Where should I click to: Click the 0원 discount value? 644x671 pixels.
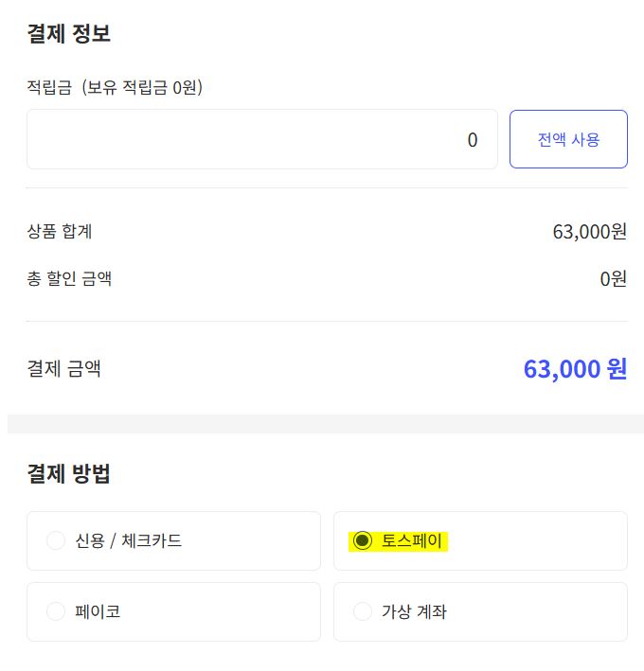tap(613, 279)
